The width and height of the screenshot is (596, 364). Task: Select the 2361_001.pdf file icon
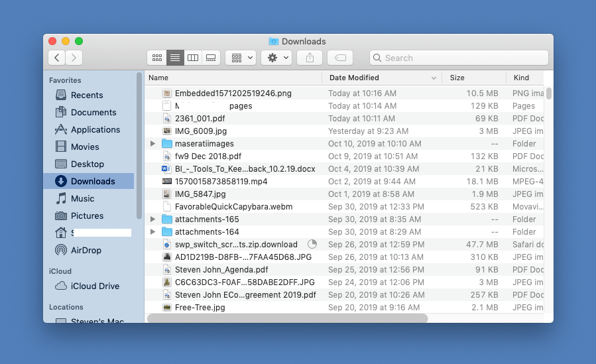click(167, 119)
